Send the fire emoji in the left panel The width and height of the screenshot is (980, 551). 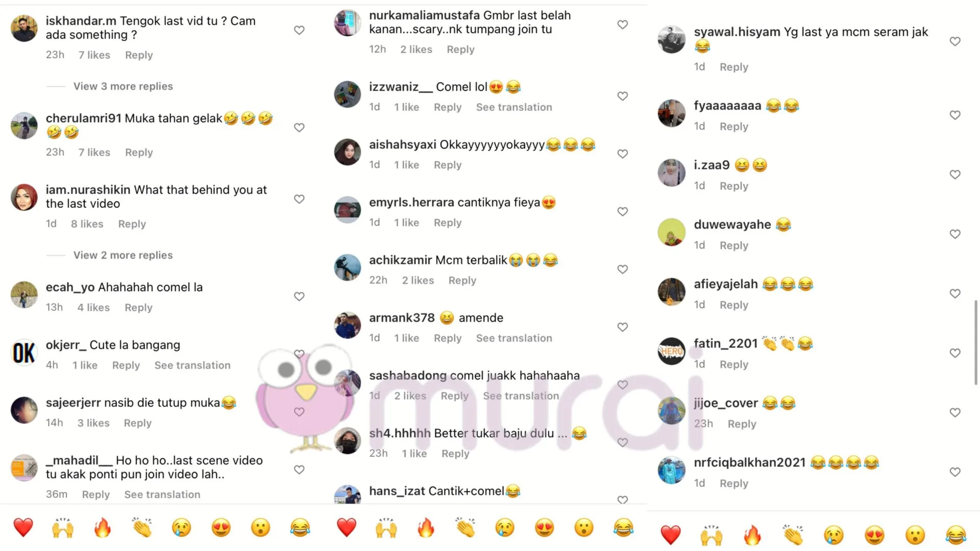[102, 528]
